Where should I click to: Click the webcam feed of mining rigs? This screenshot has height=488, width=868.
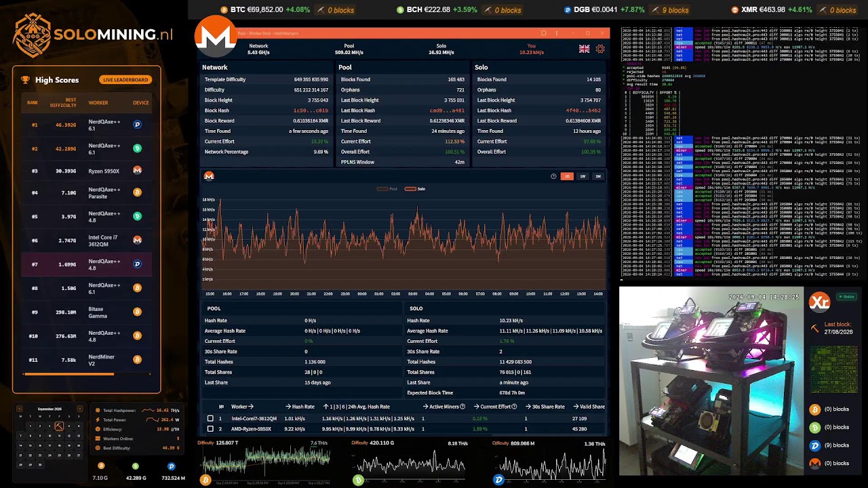711,381
